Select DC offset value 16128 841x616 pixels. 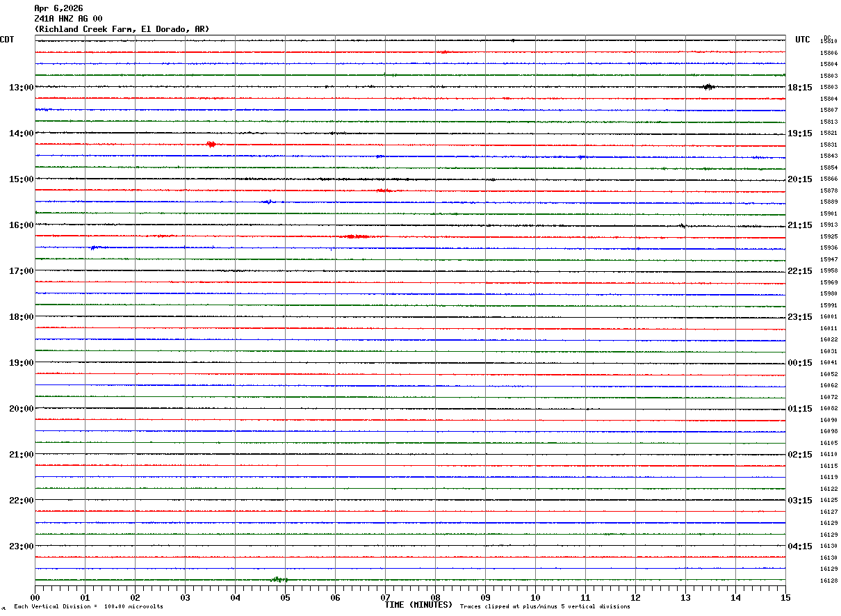(x=828, y=581)
